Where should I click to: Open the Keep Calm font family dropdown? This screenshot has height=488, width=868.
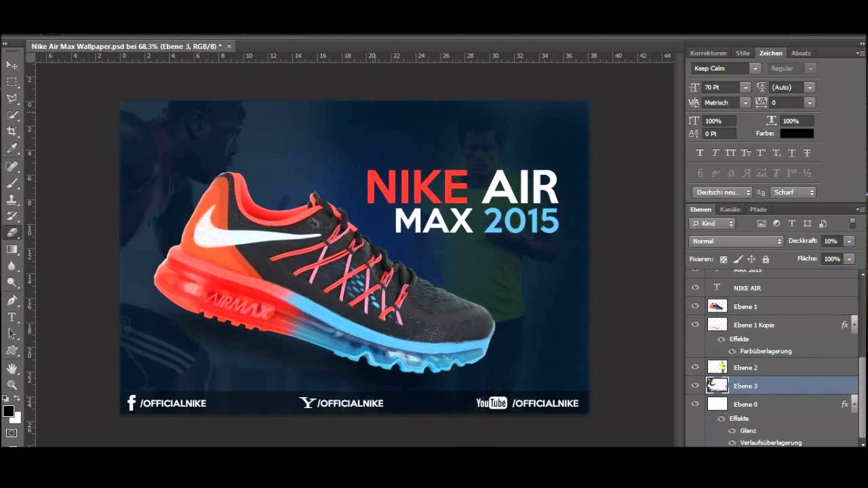pos(755,68)
